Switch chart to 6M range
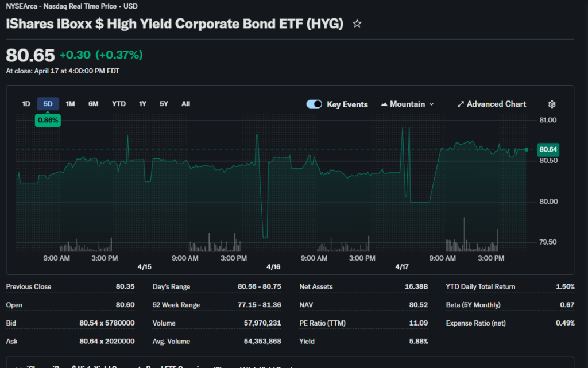Screen dimensions: 588x368 click(x=93, y=104)
